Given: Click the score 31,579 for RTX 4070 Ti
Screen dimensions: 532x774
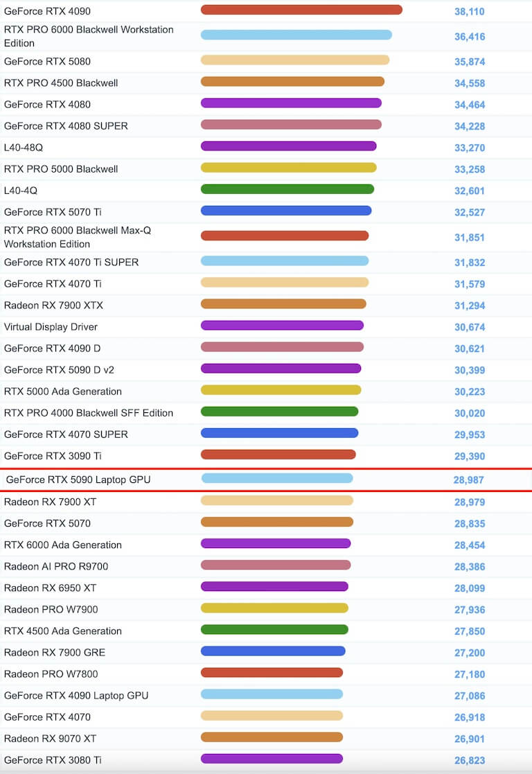Looking at the screenshot, I should pos(470,284).
